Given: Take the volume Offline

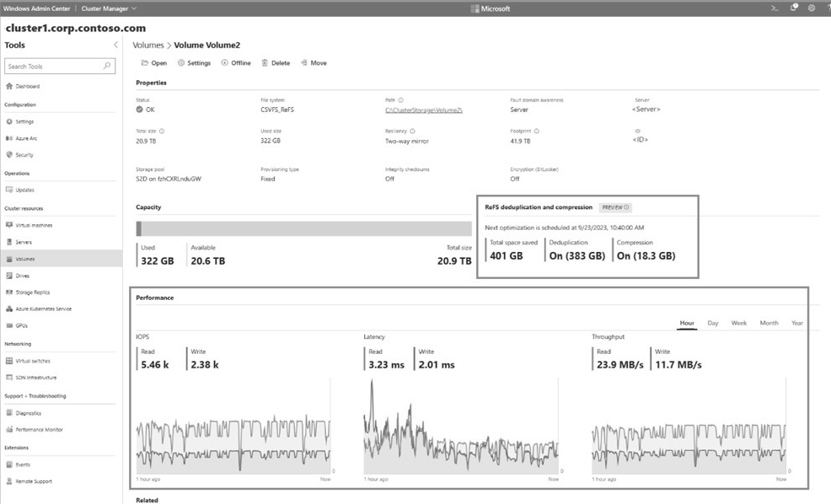Looking at the screenshot, I should pyautogui.click(x=236, y=62).
